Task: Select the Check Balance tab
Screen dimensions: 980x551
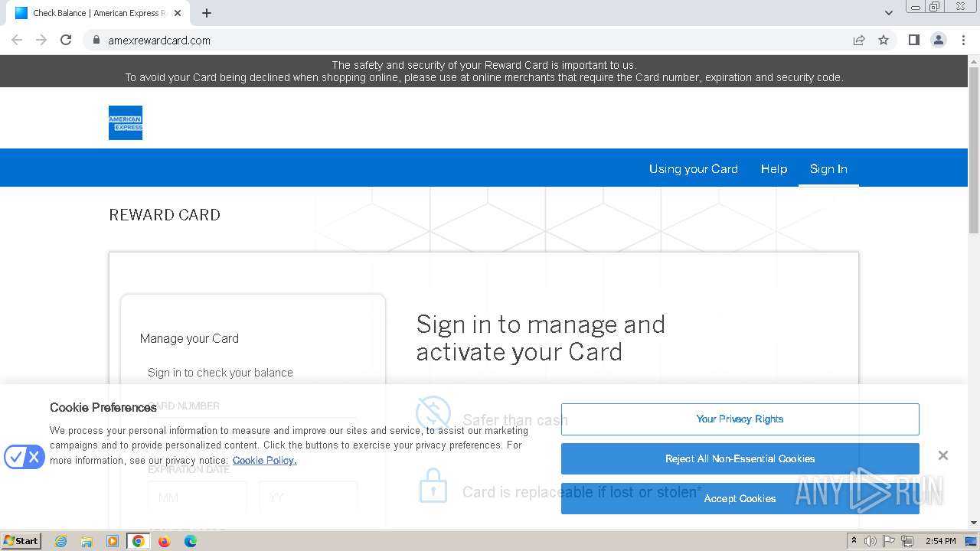Action: (98, 13)
